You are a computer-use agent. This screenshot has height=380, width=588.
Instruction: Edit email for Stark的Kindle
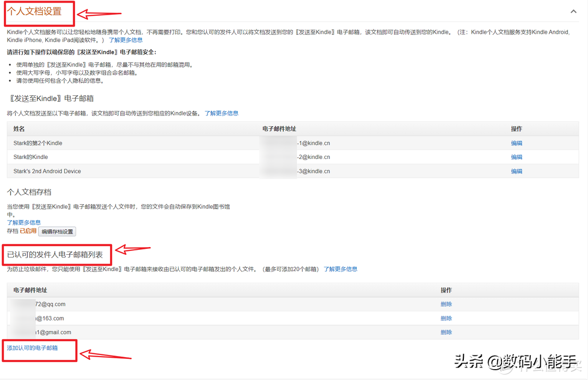point(516,157)
